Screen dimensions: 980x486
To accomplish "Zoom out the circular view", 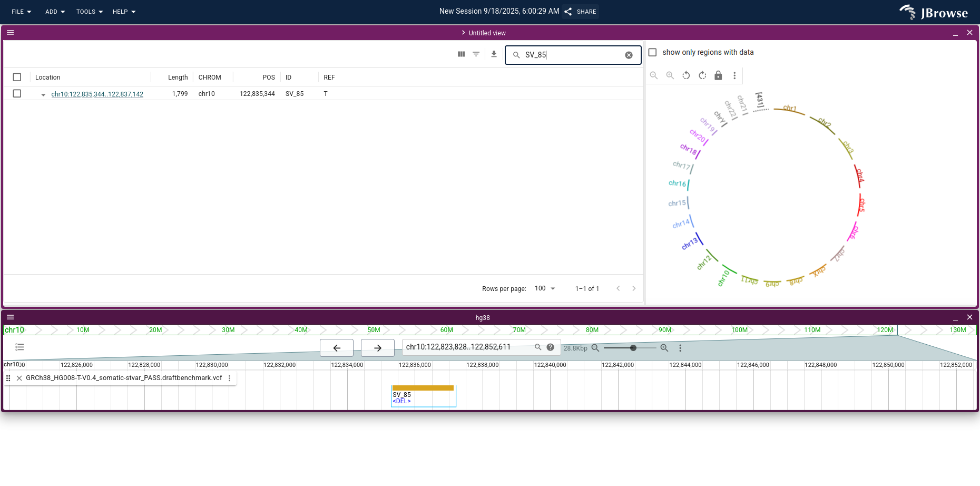I will [654, 75].
